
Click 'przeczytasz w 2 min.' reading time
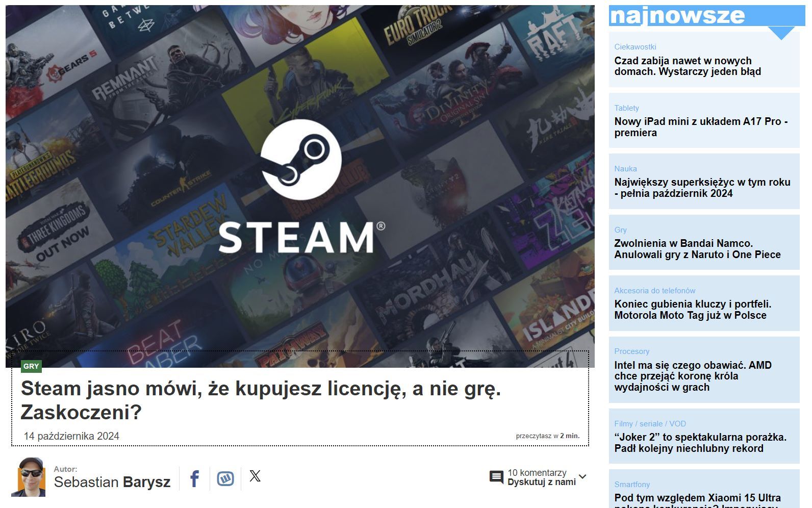[548, 436]
